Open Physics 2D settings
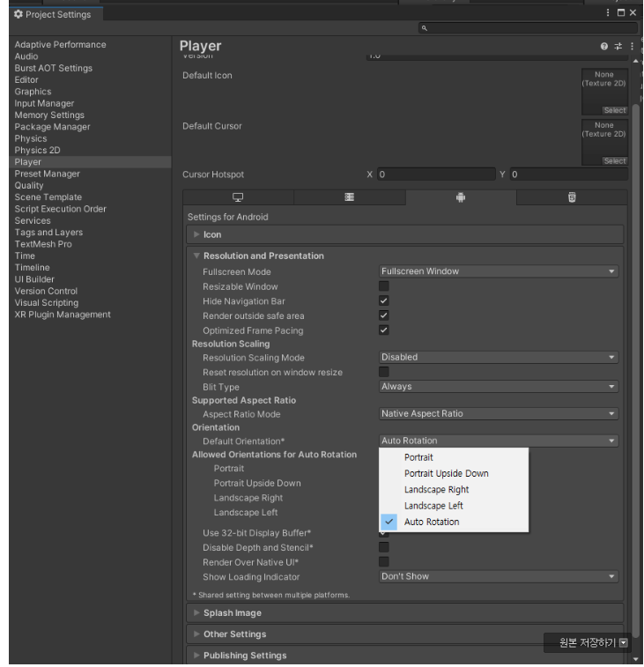 37,150
